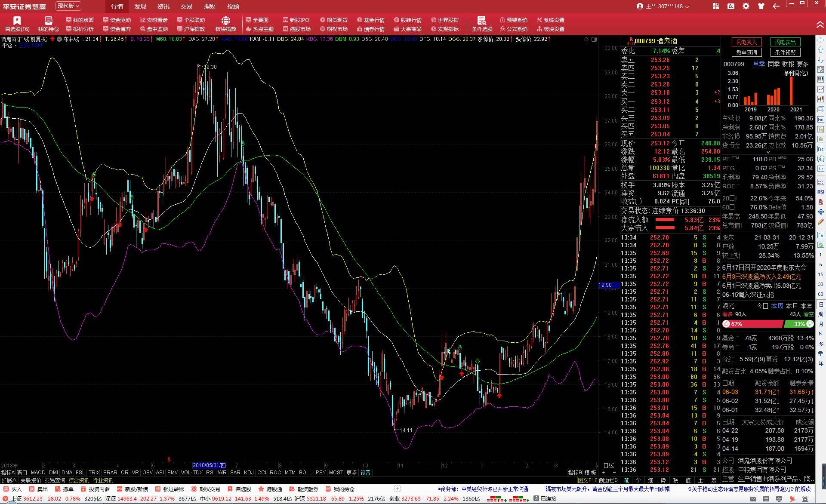Click the add-shortcut plus box in bottom bar
This screenshot has width=826, height=504.
[x=398, y=489]
